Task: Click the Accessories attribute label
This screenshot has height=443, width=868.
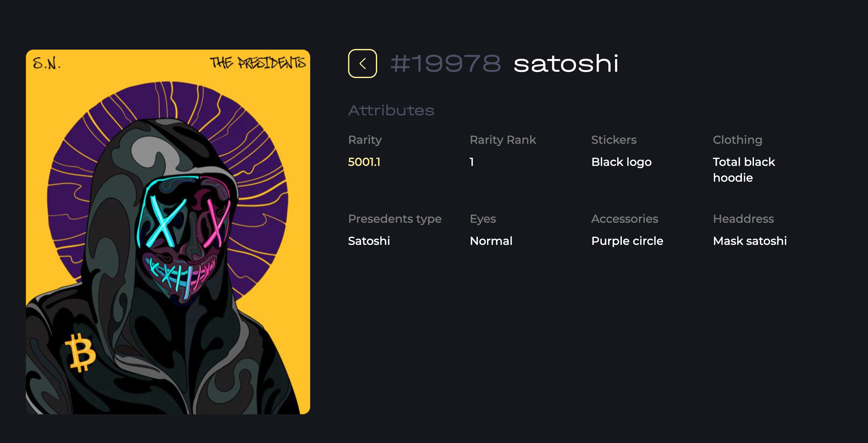Action: [624, 219]
